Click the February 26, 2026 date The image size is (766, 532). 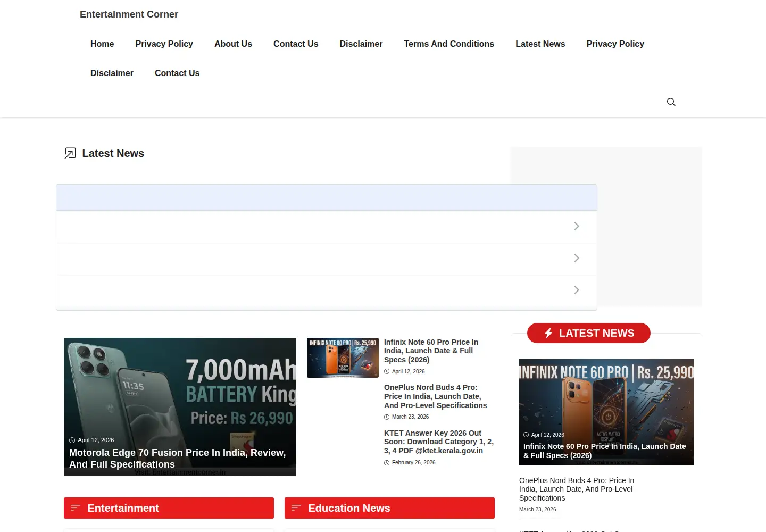pyautogui.click(x=413, y=463)
